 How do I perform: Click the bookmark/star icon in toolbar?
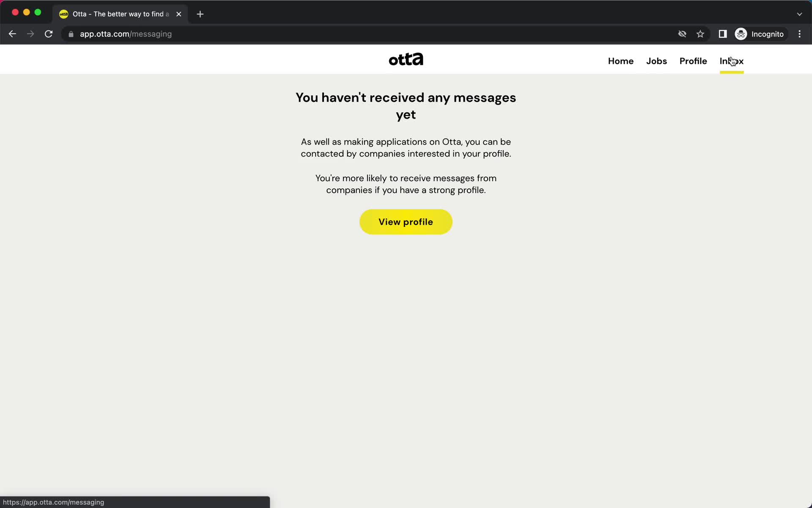(x=700, y=34)
